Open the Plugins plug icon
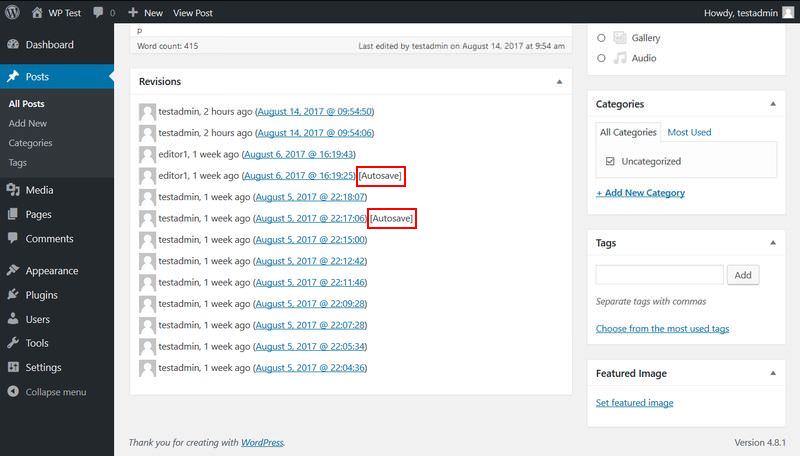800x456 pixels. 13,295
